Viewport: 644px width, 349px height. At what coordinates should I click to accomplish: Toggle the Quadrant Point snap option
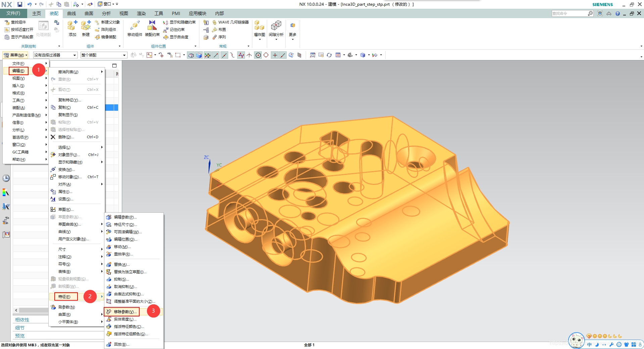(x=266, y=55)
